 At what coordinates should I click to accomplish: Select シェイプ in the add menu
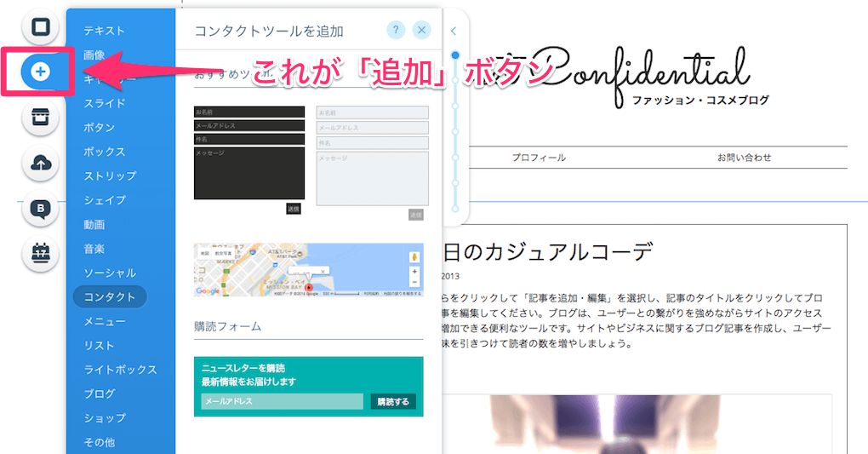(x=104, y=200)
